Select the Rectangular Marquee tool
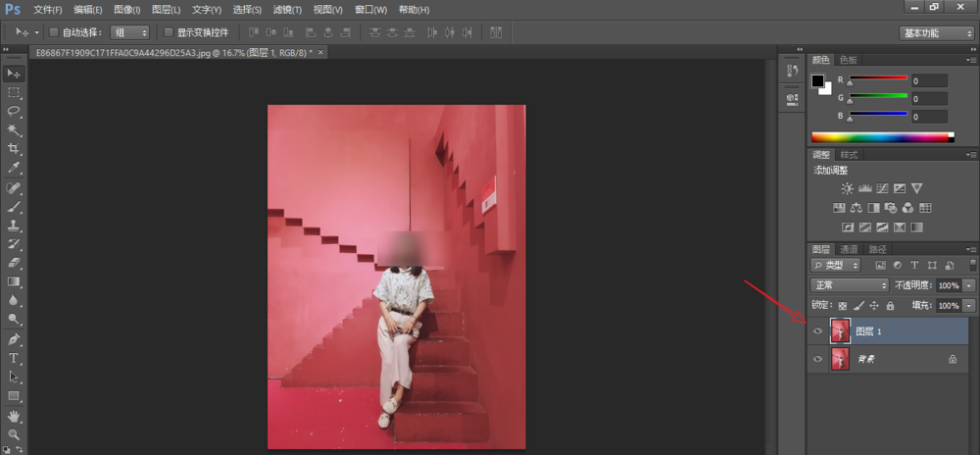Viewport: 980px width, 455px height. 14,92
